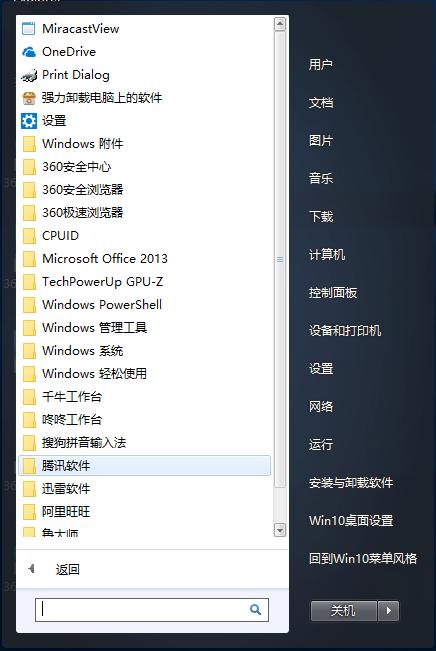The height and width of the screenshot is (651, 436).
Task: Click the 咚咚工作台 folder icon
Action: point(29,420)
